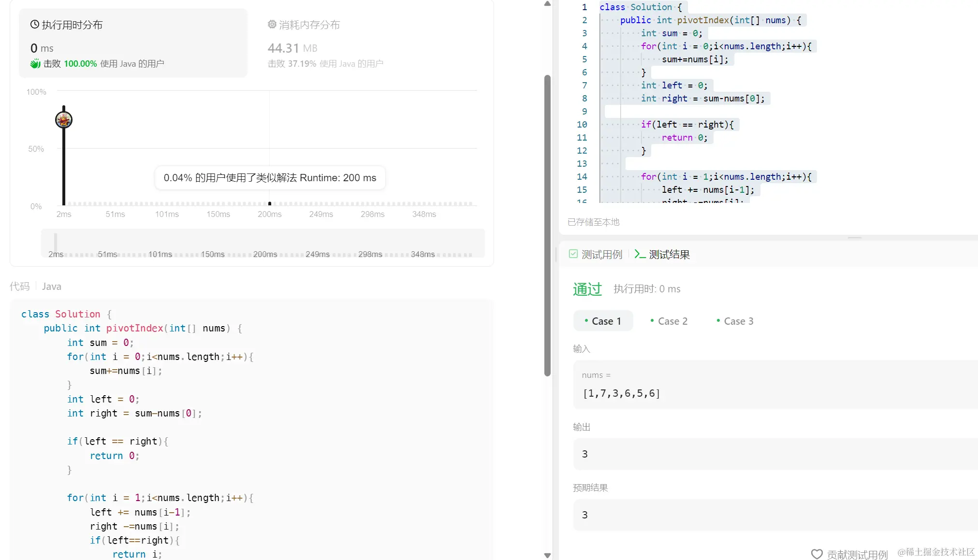The image size is (978, 560).
Task: Click the clapping hands icon near 击败 100.00%
Action: coord(35,64)
